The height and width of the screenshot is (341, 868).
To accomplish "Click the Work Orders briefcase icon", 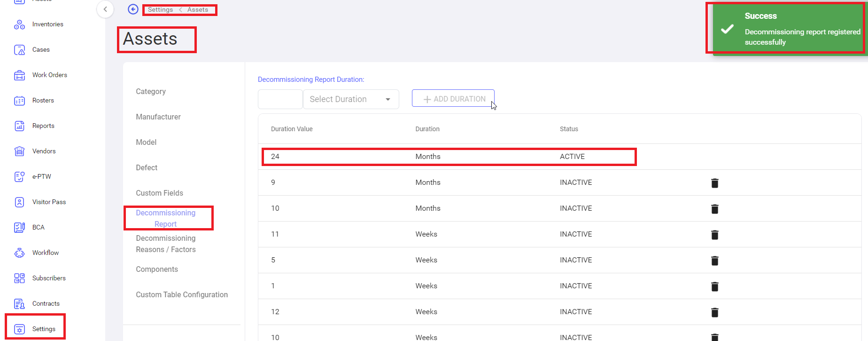I will click(19, 75).
